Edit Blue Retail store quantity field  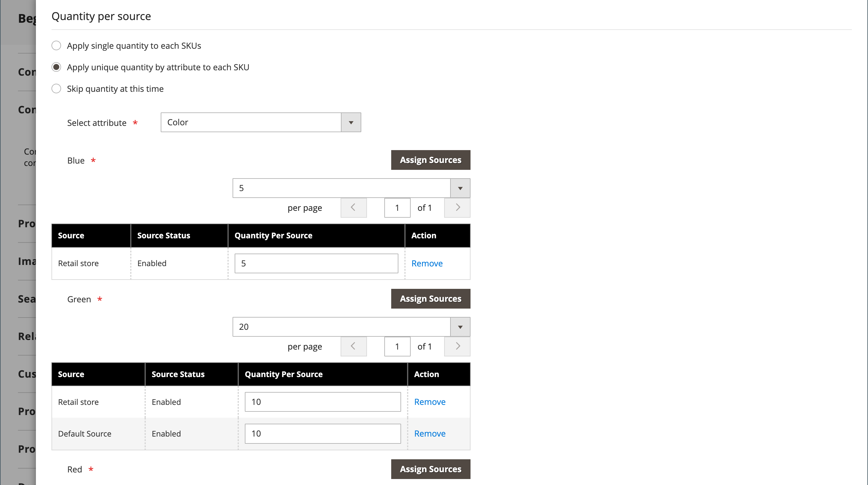316,263
